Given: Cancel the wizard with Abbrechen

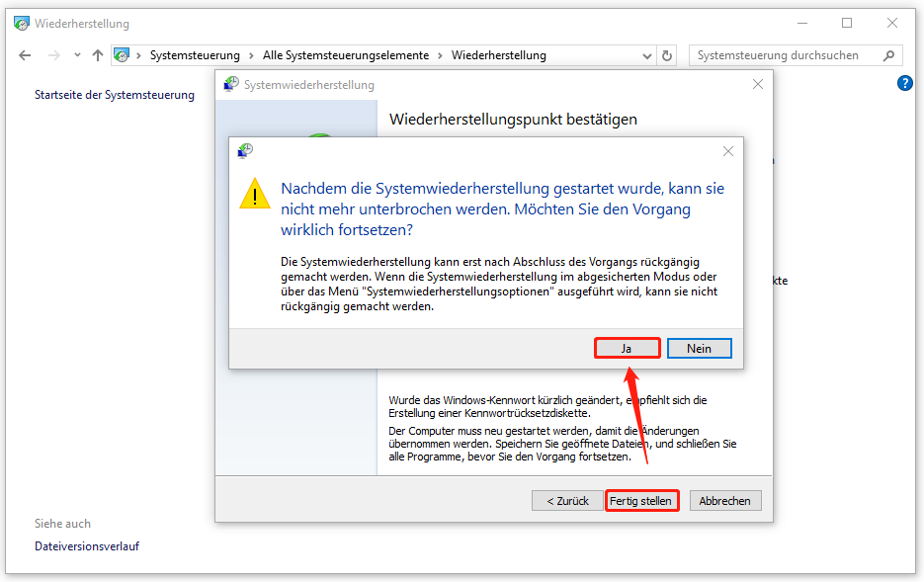Looking at the screenshot, I should click(725, 500).
